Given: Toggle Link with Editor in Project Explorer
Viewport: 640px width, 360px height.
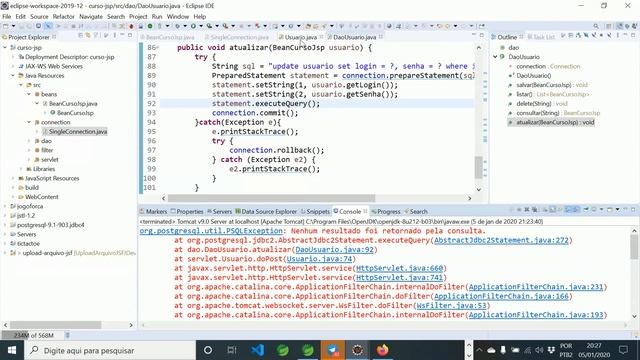Looking at the screenshot, I should 88,36.
